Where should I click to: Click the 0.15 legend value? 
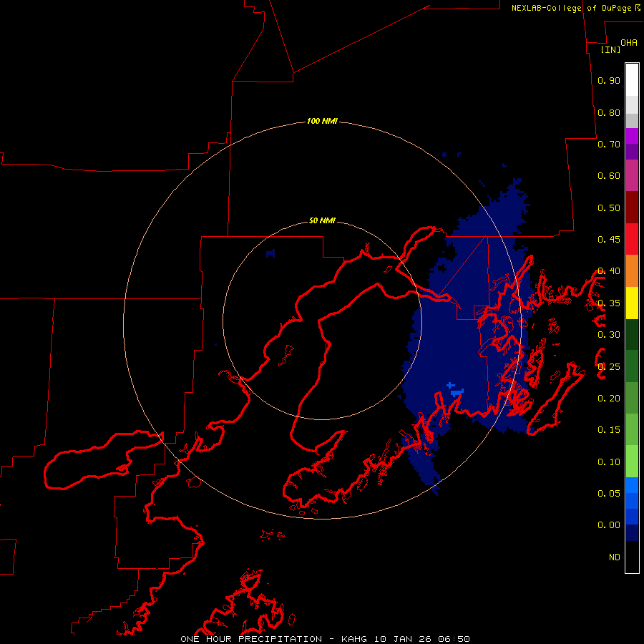click(x=609, y=430)
